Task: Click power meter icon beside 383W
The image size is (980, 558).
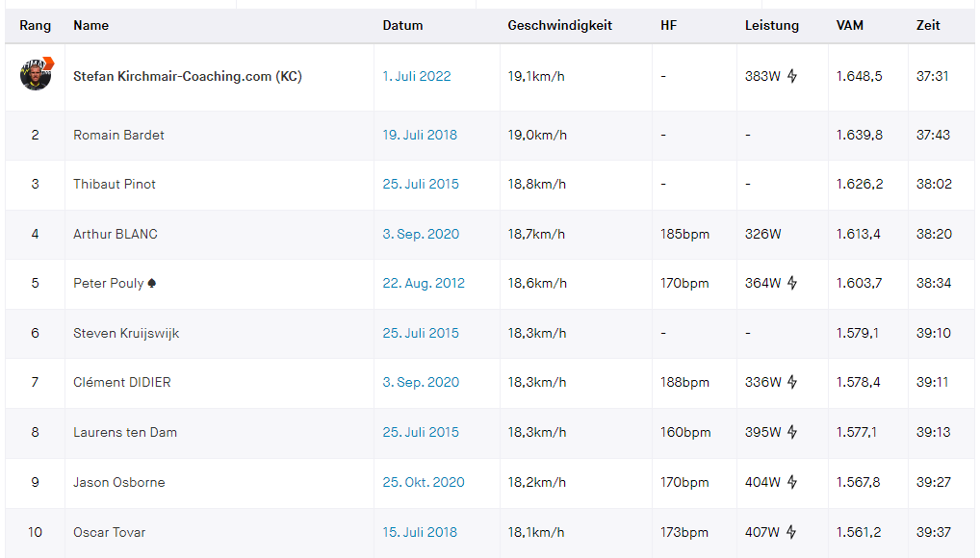Action: (x=792, y=76)
